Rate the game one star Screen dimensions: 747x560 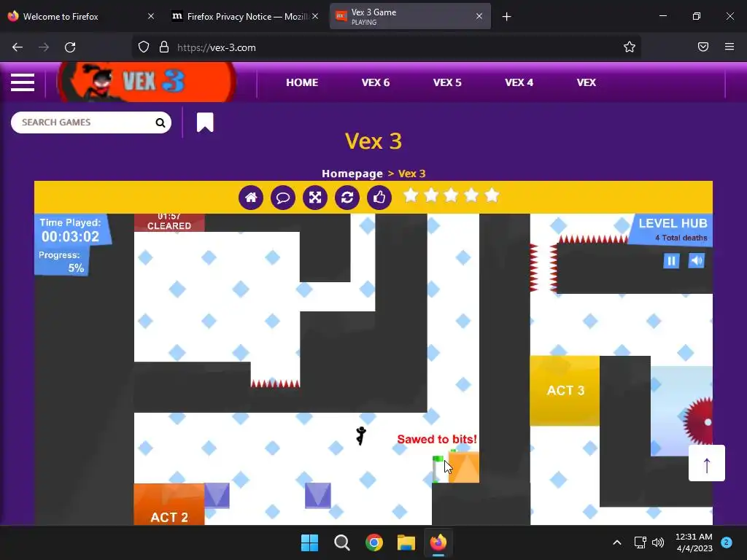click(411, 195)
